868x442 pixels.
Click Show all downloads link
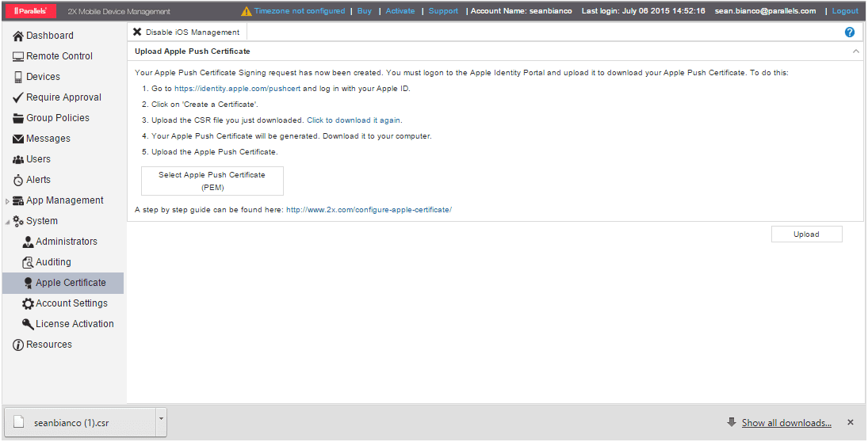(x=786, y=423)
